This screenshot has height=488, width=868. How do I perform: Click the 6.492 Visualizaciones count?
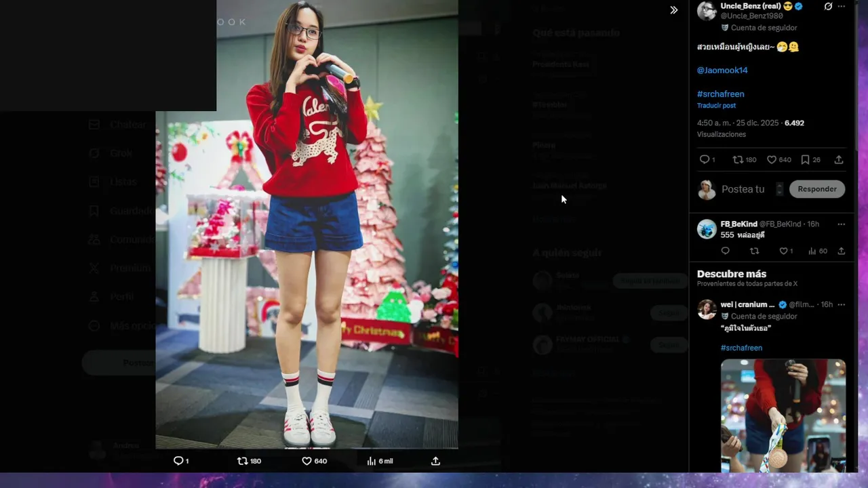point(794,123)
